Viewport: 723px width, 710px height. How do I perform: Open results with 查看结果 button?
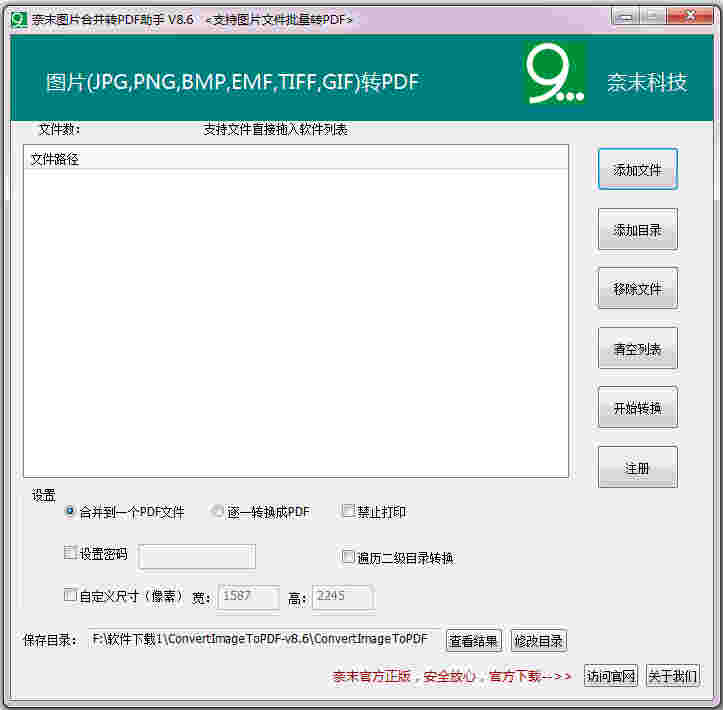pyautogui.click(x=474, y=641)
